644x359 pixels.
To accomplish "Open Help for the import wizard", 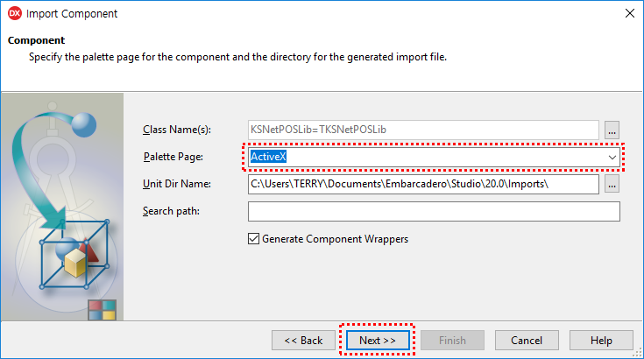I will point(601,340).
